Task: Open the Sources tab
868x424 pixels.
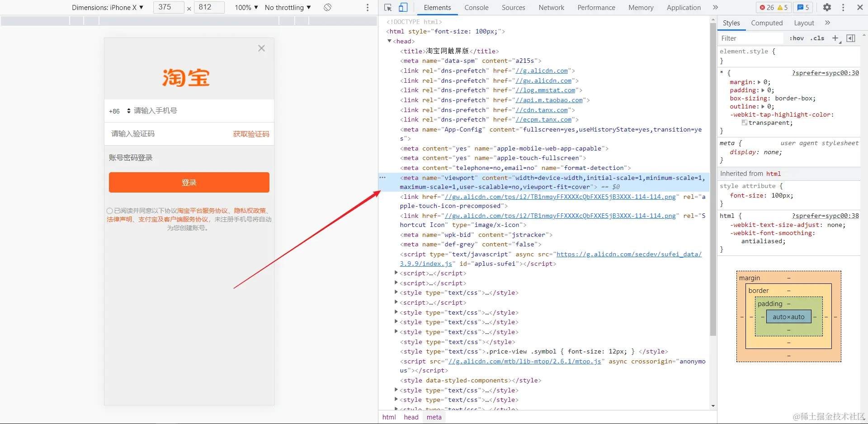Action: [x=513, y=8]
